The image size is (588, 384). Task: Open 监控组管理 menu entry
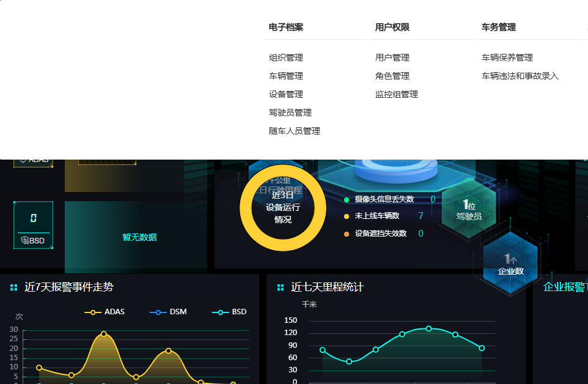pos(396,95)
